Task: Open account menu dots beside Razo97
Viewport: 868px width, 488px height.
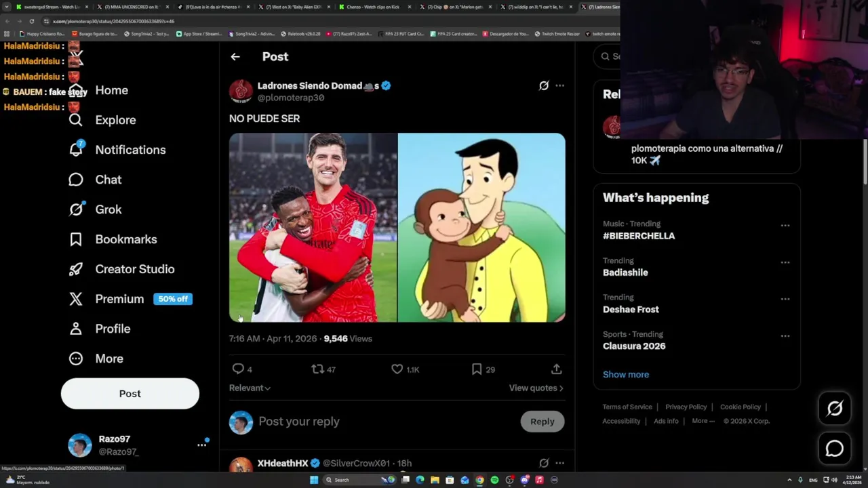Action: pos(201,445)
